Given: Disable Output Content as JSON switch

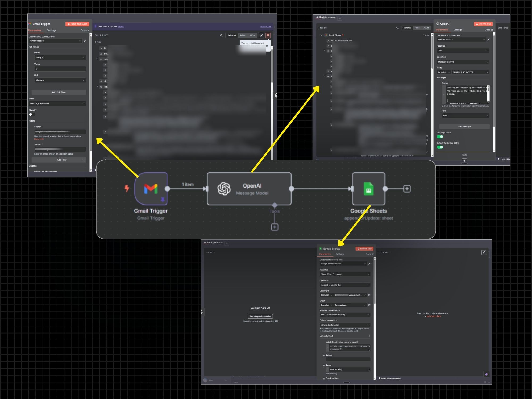Looking at the screenshot, I should [440, 147].
